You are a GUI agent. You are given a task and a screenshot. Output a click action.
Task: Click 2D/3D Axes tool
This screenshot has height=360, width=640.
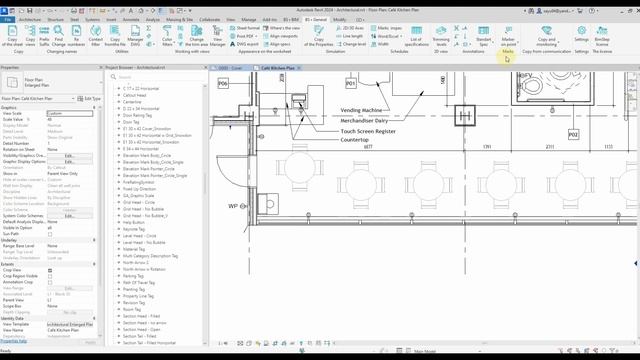click(x=350, y=28)
